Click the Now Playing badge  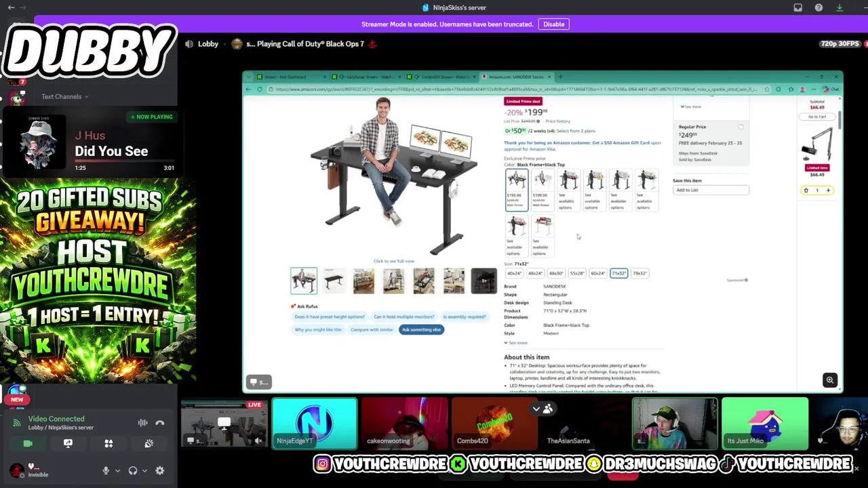(x=152, y=117)
